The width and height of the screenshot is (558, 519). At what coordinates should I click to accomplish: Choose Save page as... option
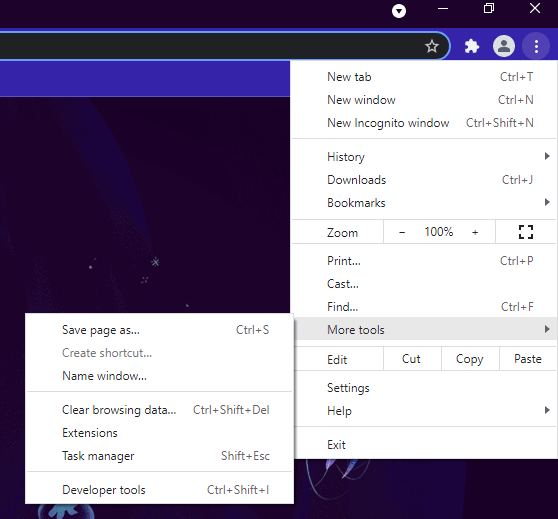tap(159, 330)
